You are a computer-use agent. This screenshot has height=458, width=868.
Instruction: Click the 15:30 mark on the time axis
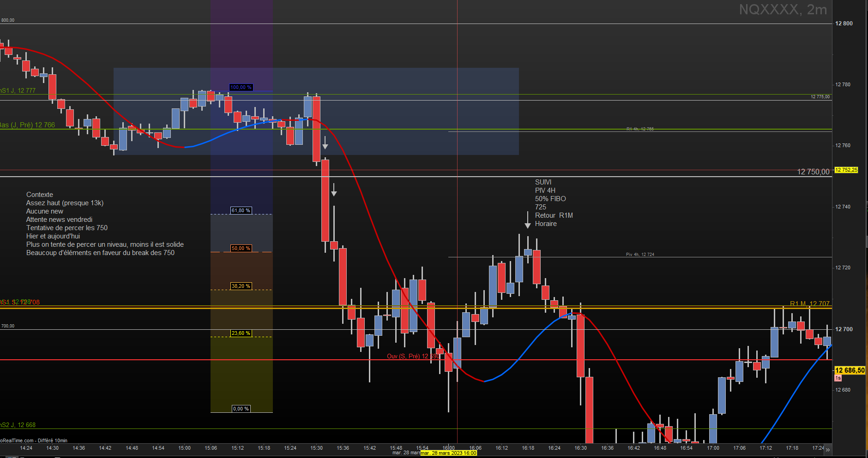pos(317,448)
